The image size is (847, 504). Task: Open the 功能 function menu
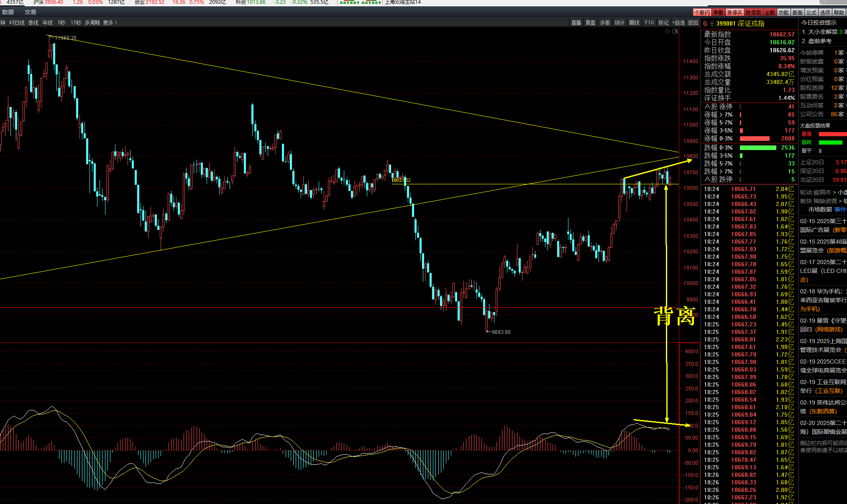tap(783, 13)
